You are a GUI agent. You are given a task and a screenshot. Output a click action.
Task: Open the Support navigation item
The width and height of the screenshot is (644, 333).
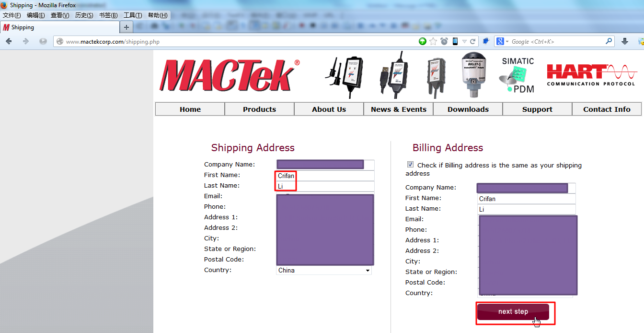tap(537, 109)
